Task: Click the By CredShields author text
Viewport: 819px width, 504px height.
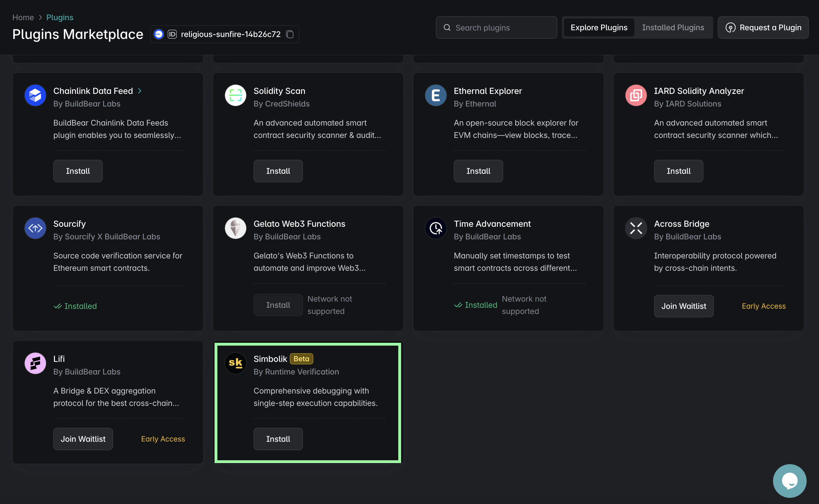Action: click(281, 104)
